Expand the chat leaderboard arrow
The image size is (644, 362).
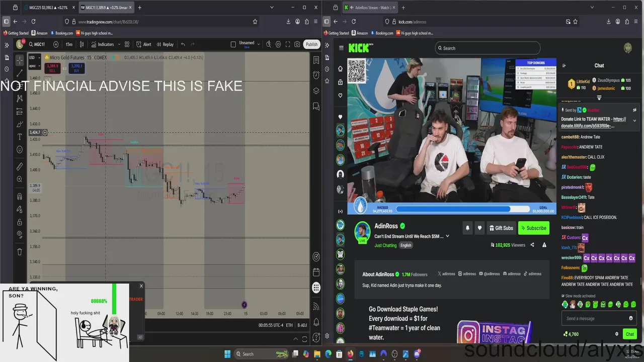click(x=599, y=98)
